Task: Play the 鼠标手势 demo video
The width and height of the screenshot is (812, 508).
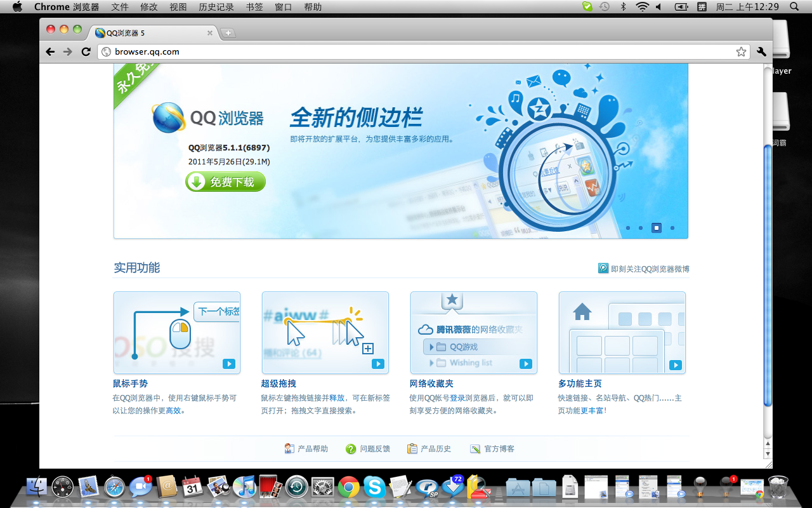Action: (229, 364)
